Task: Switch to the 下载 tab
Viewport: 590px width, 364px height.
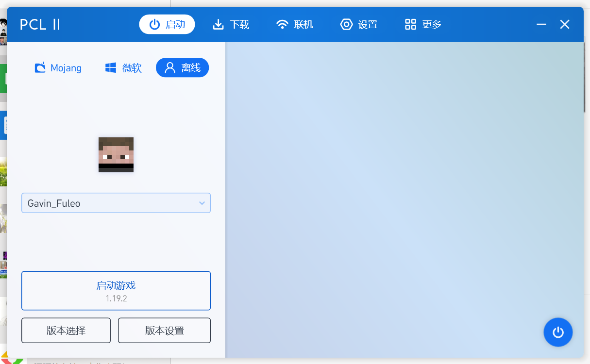Action: point(231,24)
